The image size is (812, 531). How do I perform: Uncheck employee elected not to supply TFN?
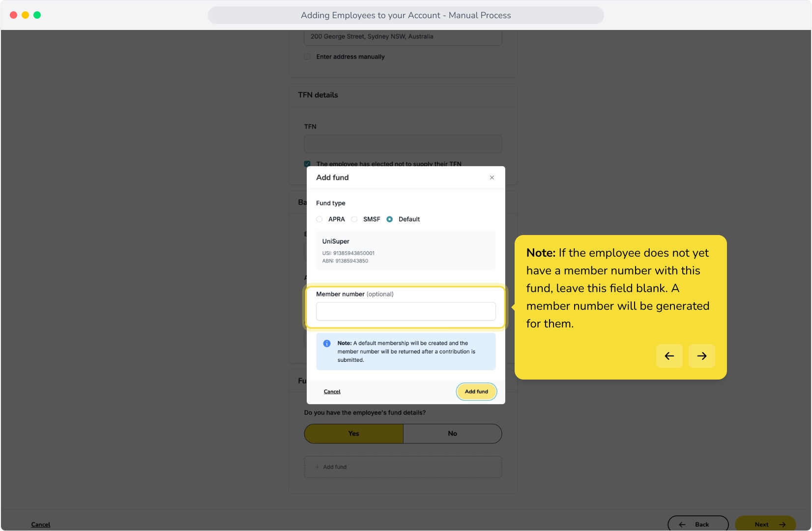(307, 164)
